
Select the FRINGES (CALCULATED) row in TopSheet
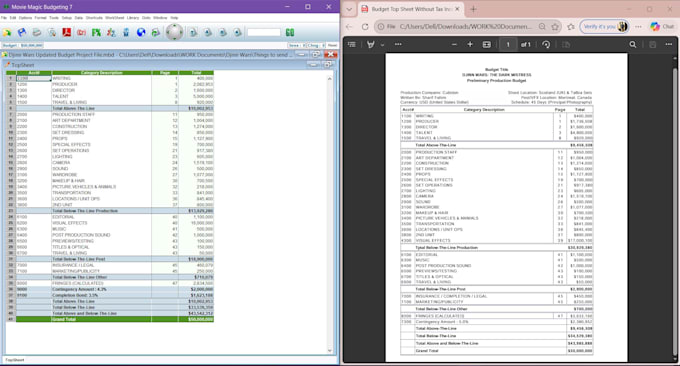[110, 283]
